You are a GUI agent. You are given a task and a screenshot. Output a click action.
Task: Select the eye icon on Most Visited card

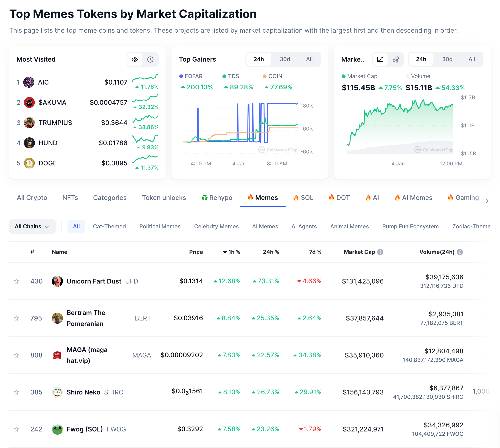[135, 59]
